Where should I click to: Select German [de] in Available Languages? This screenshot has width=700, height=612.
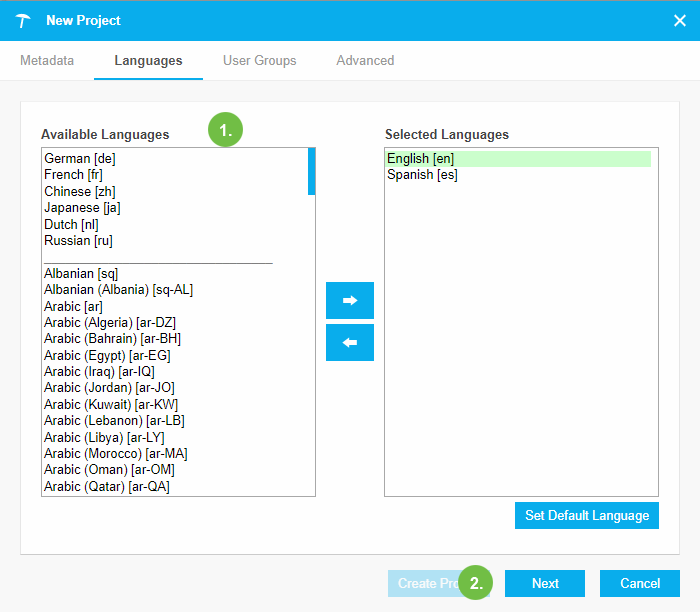coord(80,158)
